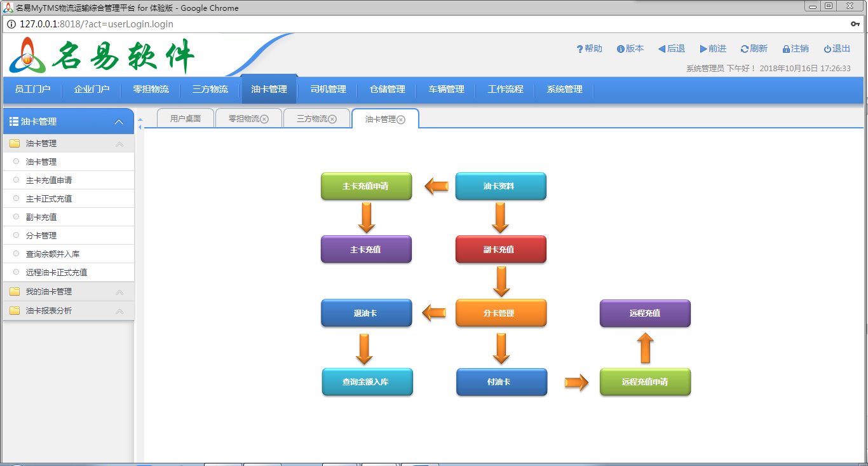The image size is (868, 466).
Task: Close the 零担物流 tab with its x icon
Action: pos(264,119)
